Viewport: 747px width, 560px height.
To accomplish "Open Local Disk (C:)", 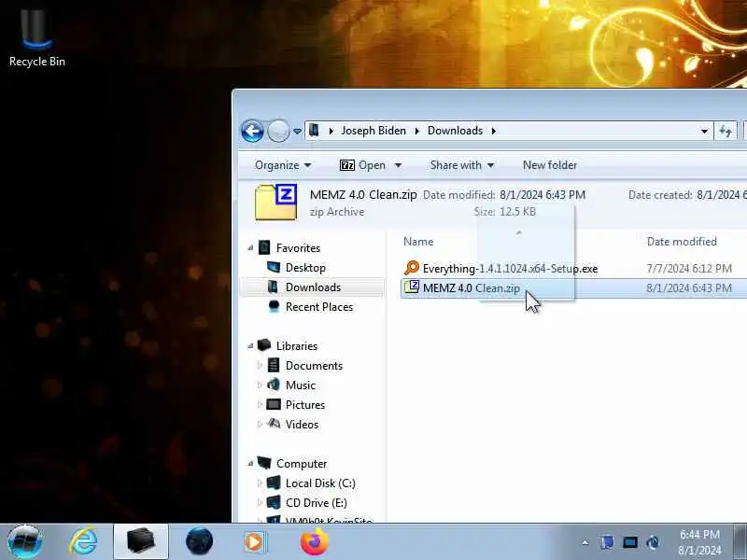I will pyautogui.click(x=320, y=483).
